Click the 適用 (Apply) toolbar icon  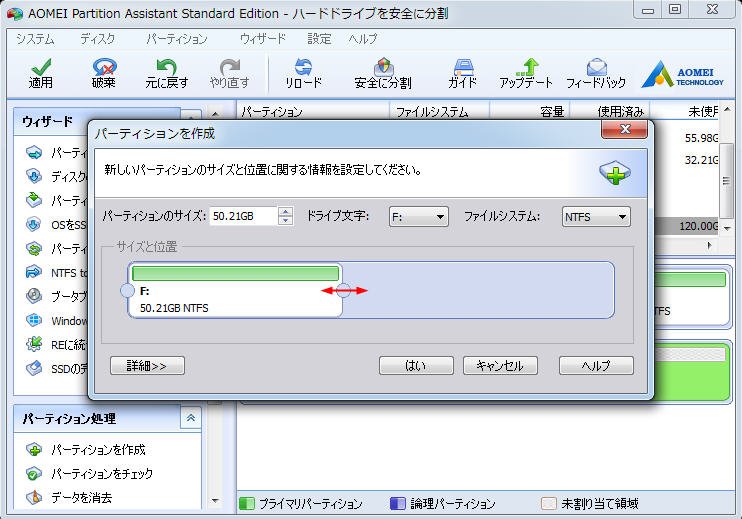pyautogui.click(x=41, y=73)
